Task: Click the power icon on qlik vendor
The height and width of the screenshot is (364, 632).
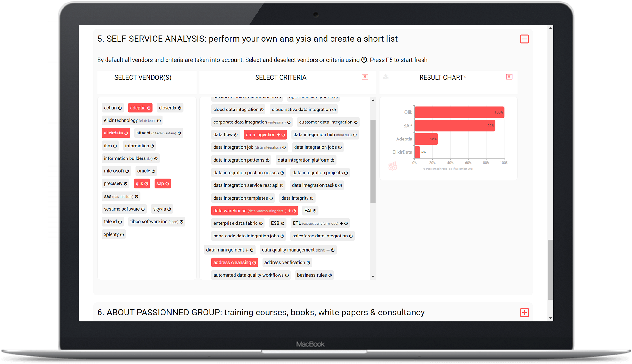Action: 146,183
